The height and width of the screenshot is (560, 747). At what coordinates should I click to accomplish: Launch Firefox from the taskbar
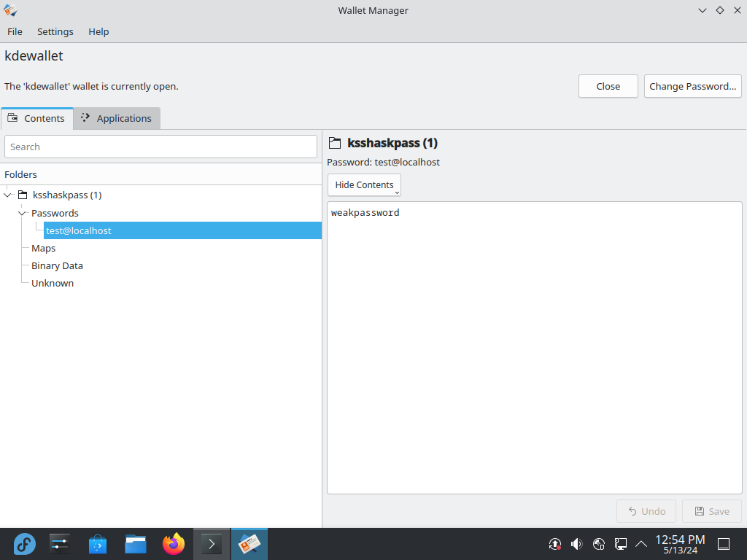174,544
